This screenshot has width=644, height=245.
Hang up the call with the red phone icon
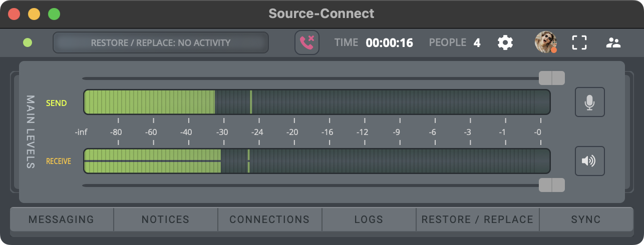coord(306,42)
